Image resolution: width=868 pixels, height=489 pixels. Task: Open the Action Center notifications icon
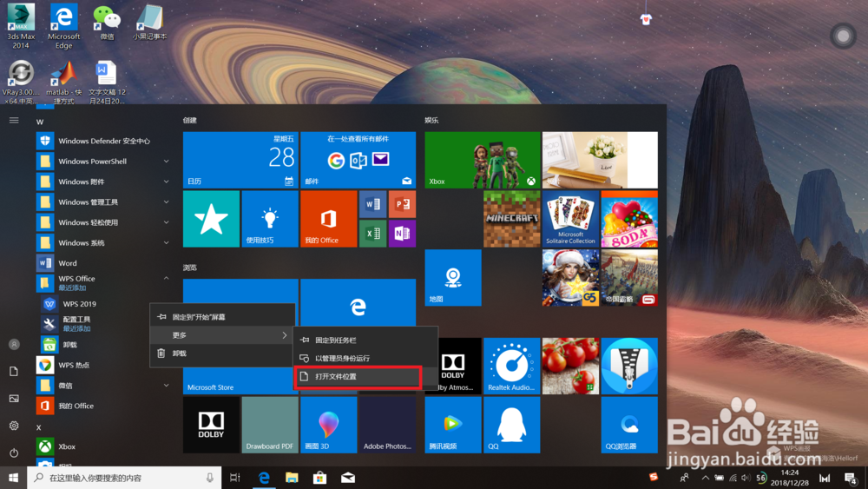tap(851, 478)
